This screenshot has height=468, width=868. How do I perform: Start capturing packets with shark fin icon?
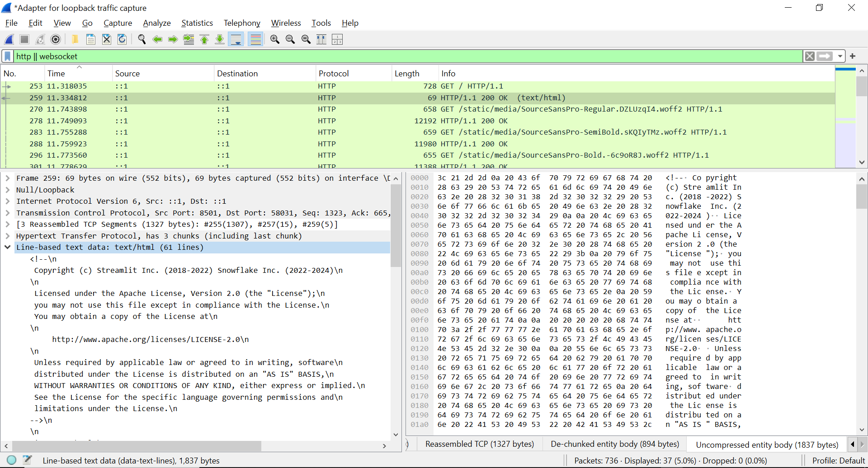(9, 39)
